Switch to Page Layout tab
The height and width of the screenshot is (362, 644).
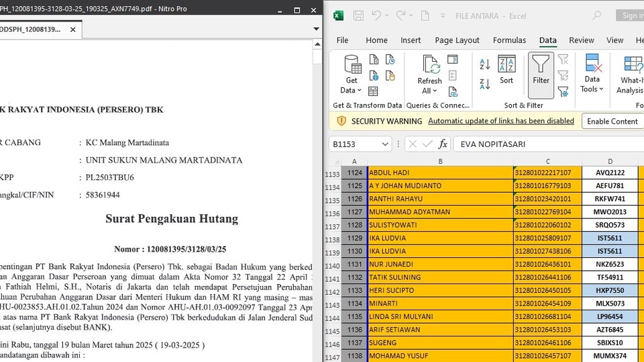pos(457,40)
